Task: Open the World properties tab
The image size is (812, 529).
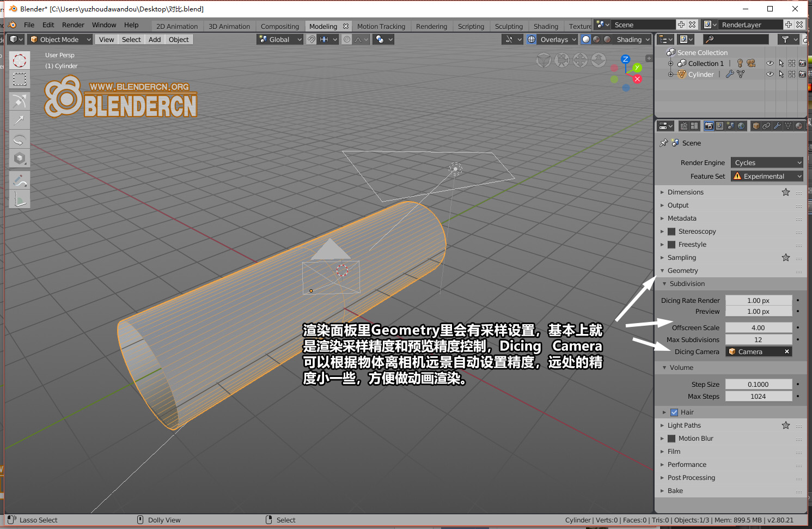Action: pos(741,126)
